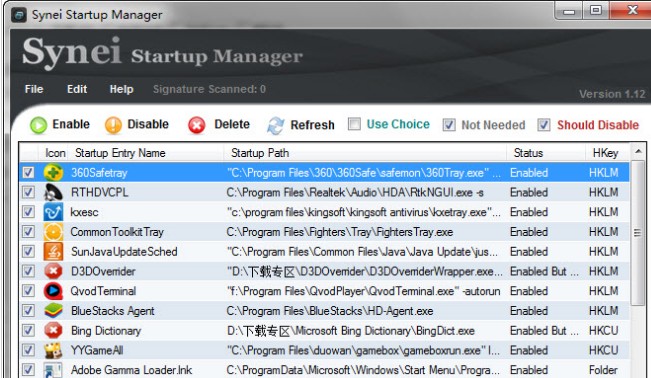The height and width of the screenshot is (378, 651).
Task: Click the green Enable icon
Action: click(39, 125)
